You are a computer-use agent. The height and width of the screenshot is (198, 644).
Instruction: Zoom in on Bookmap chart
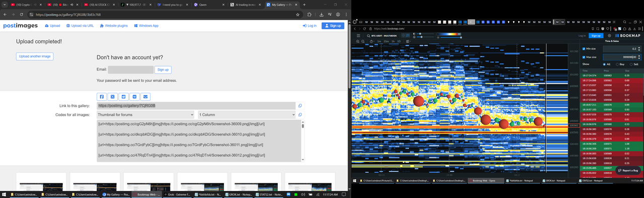[x=358, y=41]
